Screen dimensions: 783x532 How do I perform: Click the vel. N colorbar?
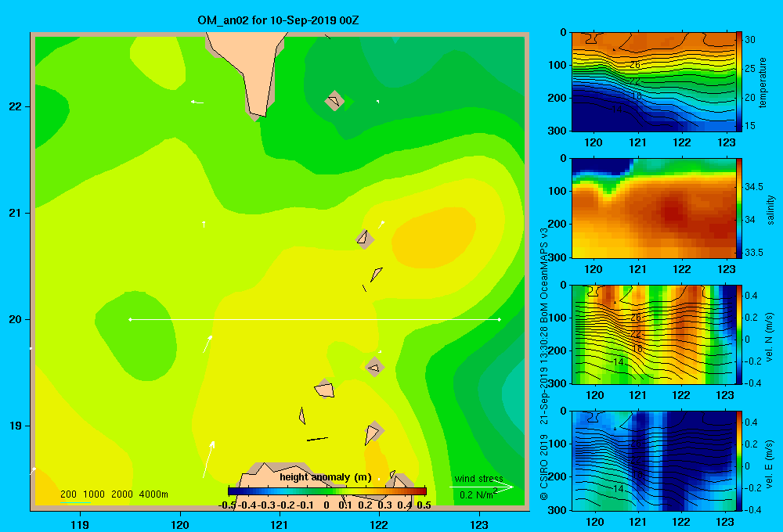point(738,335)
